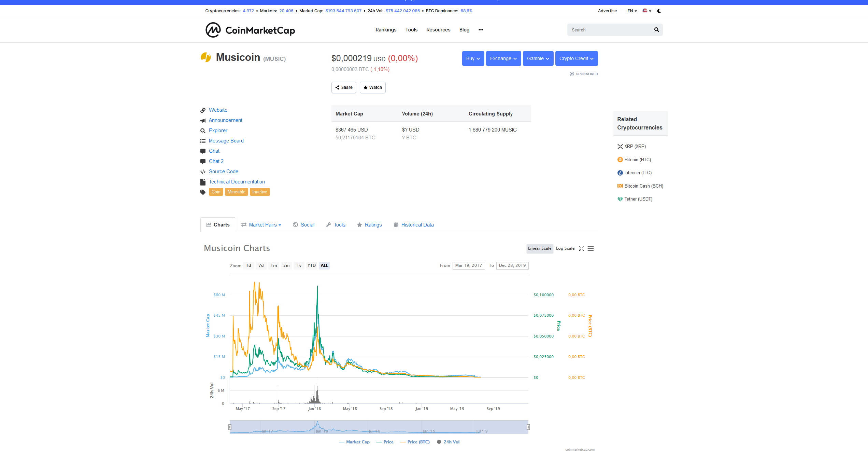
Task: Select Log Scale
Action: click(x=565, y=248)
